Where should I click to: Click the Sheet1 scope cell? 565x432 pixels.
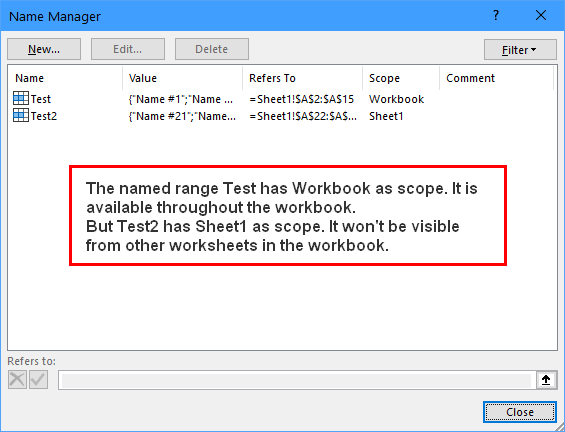tap(386, 116)
